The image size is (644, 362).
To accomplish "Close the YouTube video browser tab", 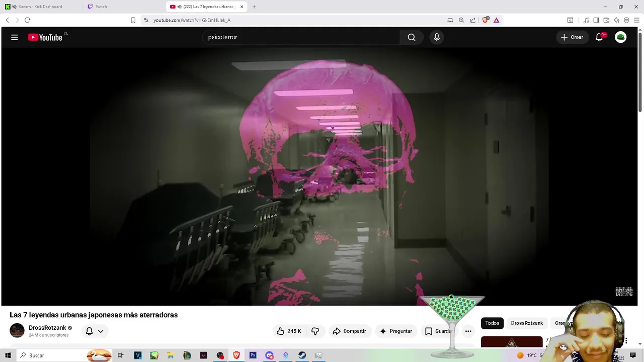I will coord(242,7).
